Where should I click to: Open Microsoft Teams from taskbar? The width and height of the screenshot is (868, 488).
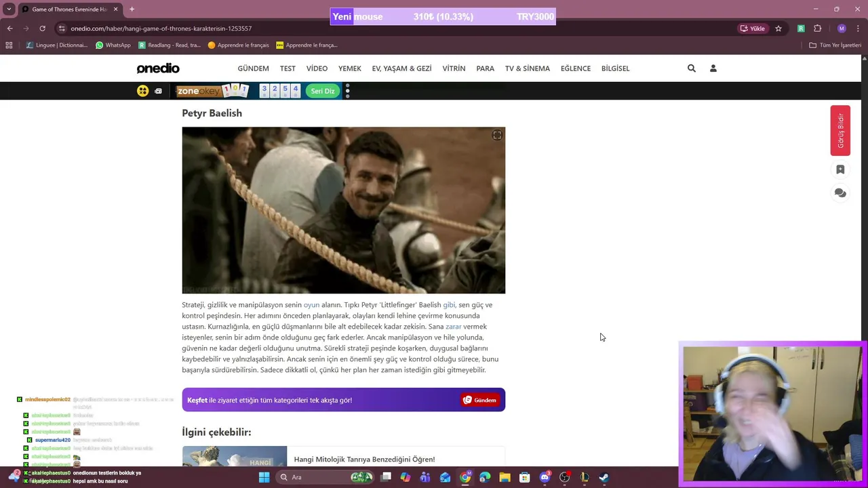point(425,477)
